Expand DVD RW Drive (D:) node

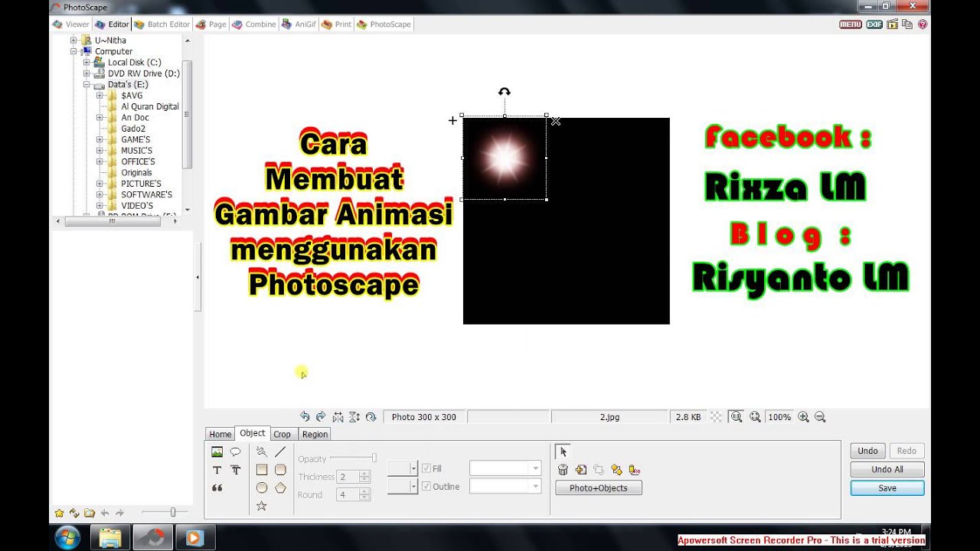pos(87,73)
